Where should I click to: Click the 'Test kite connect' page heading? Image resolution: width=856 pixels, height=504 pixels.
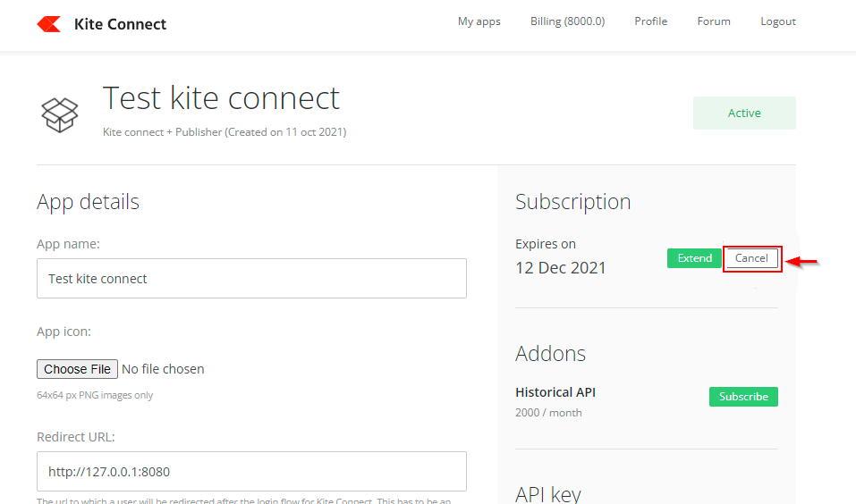tap(221, 98)
